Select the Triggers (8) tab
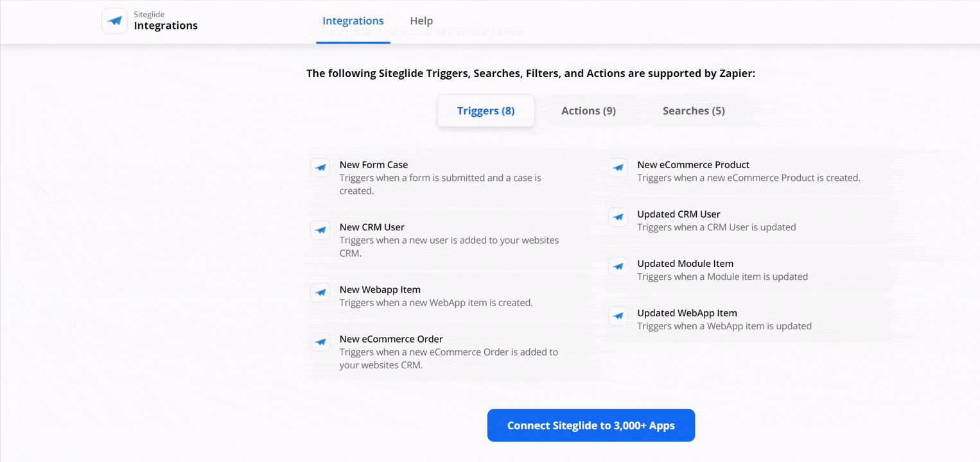Viewport: 980px width, 462px height. 486,111
